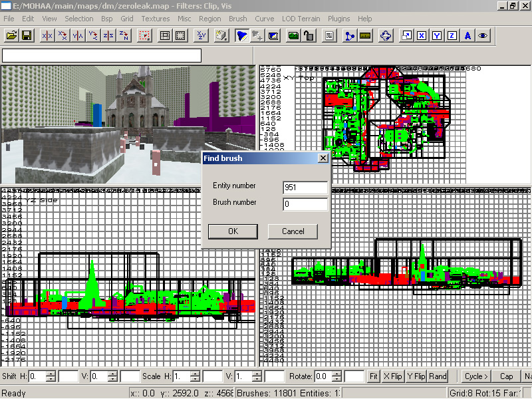
Task: Click the circular arrows rotate icon
Action: pyautogui.click(x=386, y=35)
